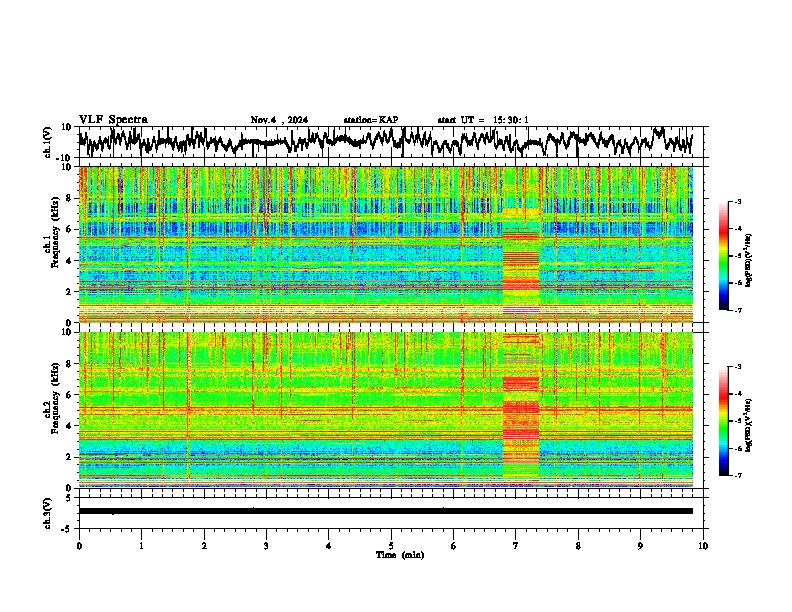Click time axis tick label 8
Image resolution: width=792 pixels, height=612 pixels.
578,546
